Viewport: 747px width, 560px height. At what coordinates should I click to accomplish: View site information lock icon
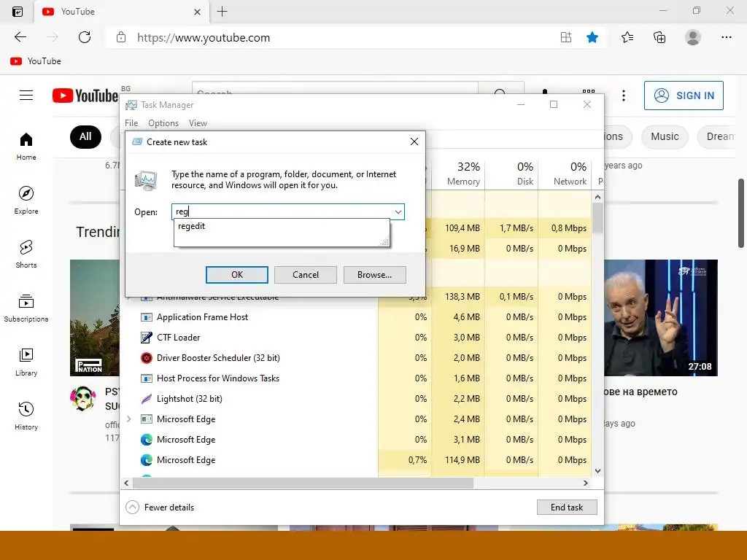(x=121, y=37)
